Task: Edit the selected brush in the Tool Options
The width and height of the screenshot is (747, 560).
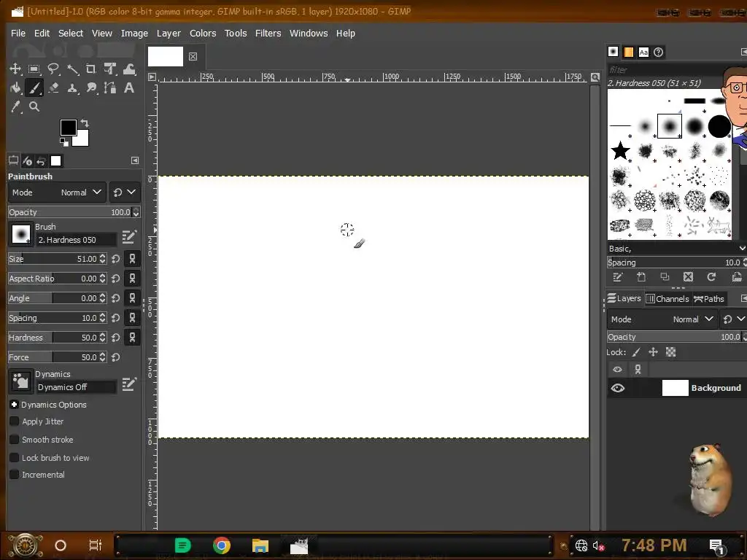Action: [129, 236]
